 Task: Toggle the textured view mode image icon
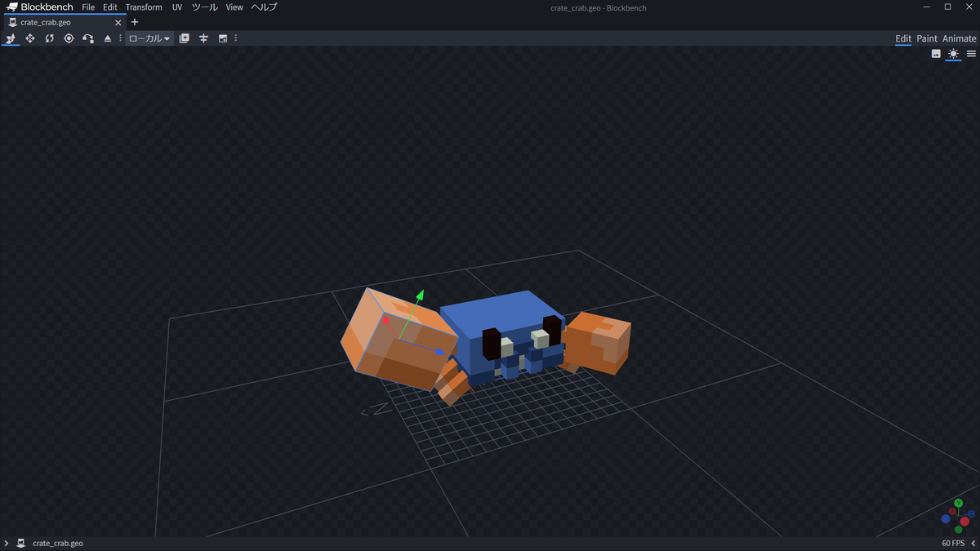[936, 54]
